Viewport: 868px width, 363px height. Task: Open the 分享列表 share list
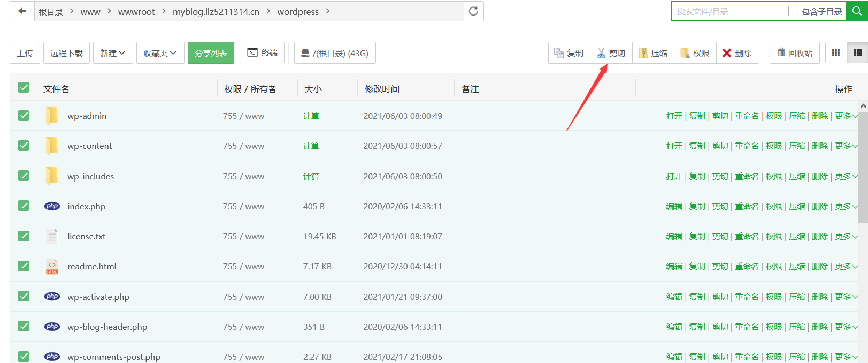click(211, 53)
